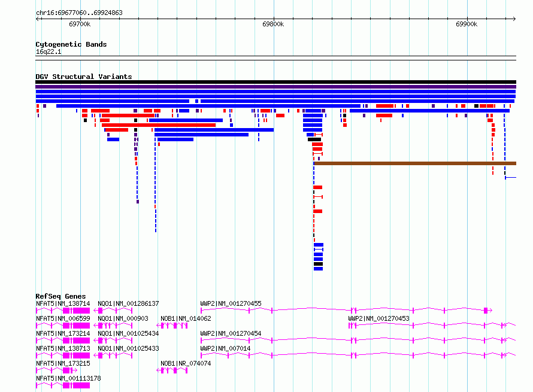Viewport: 533px width, 392px height.
Task: Open the WWP2|NM_007014 gene label
Action: tap(225, 348)
